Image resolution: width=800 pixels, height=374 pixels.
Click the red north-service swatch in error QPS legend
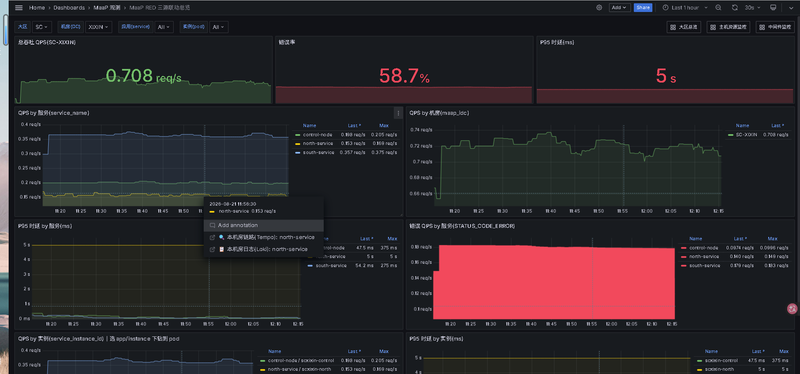click(x=684, y=257)
